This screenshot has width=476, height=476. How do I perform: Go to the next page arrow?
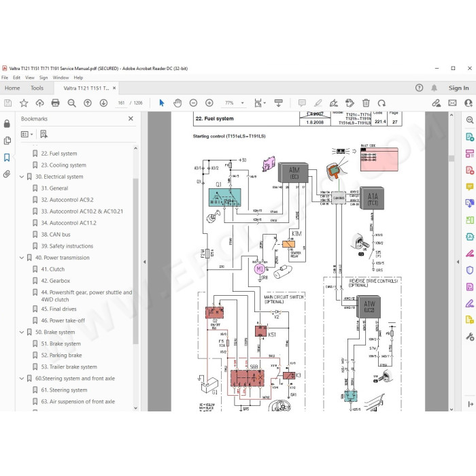coord(103,103)
